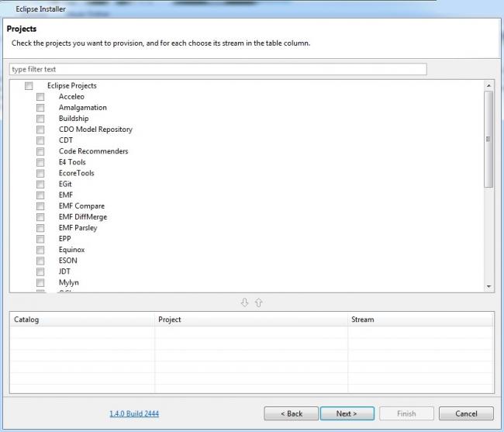Click the Finish button

tap(406, 413)
